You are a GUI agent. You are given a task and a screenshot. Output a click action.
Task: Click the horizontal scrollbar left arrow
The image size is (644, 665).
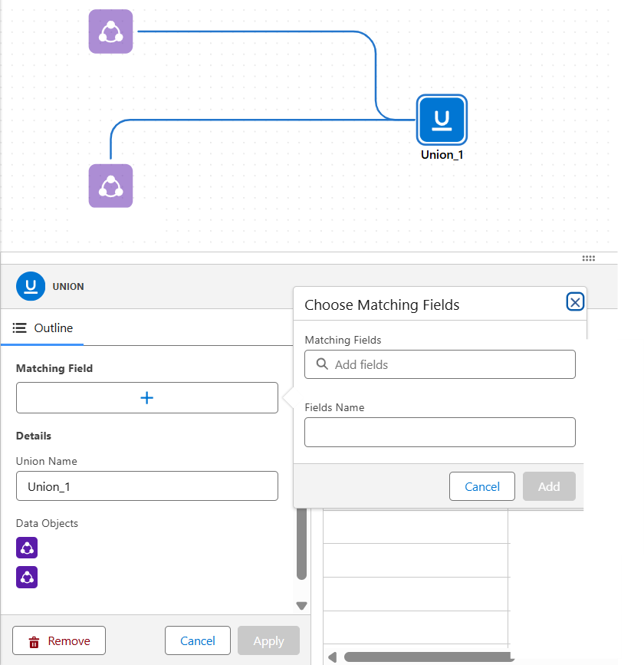click(x=332, y=657)
